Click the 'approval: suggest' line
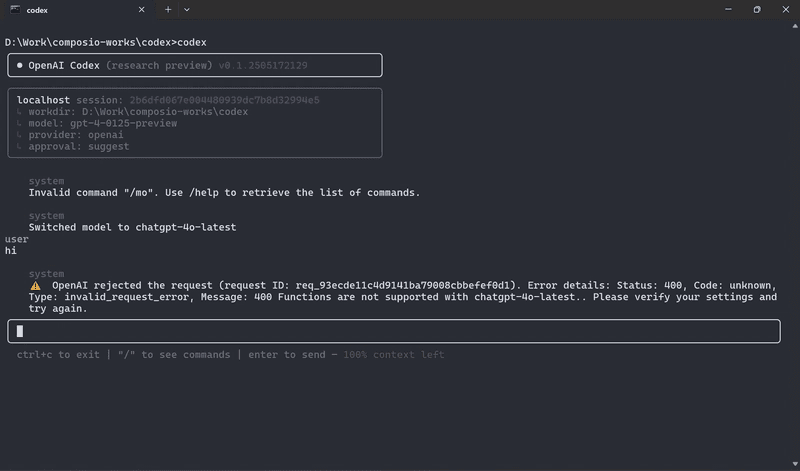The height and width of the screenshot is (471, 800). [x=79, y=146]
